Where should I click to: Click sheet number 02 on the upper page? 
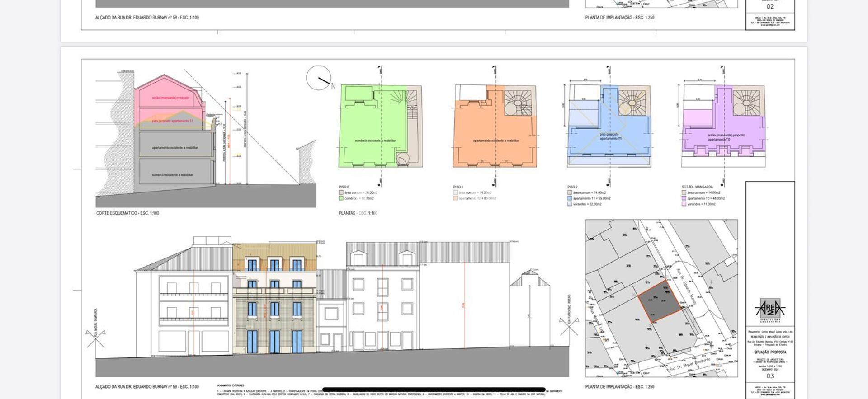tap(770, 7)
